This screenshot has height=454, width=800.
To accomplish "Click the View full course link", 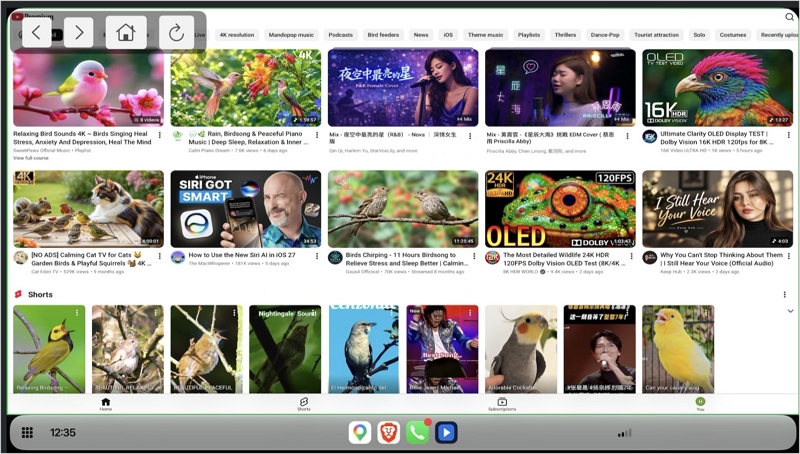I will (x=31, y=158).
